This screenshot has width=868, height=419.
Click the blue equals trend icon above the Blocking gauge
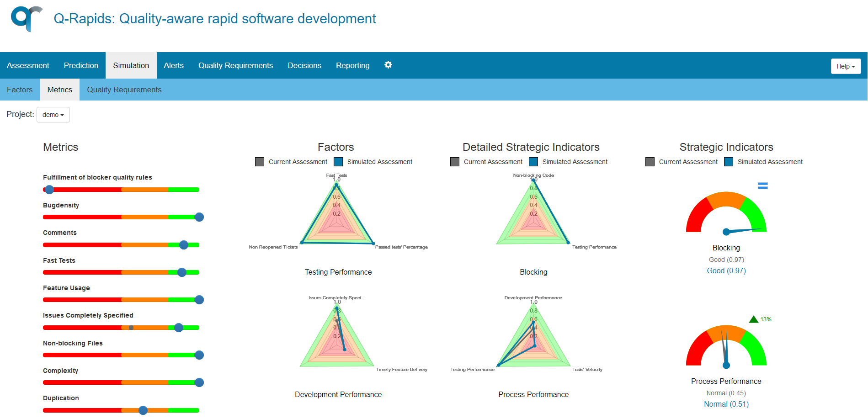(762, 186)
